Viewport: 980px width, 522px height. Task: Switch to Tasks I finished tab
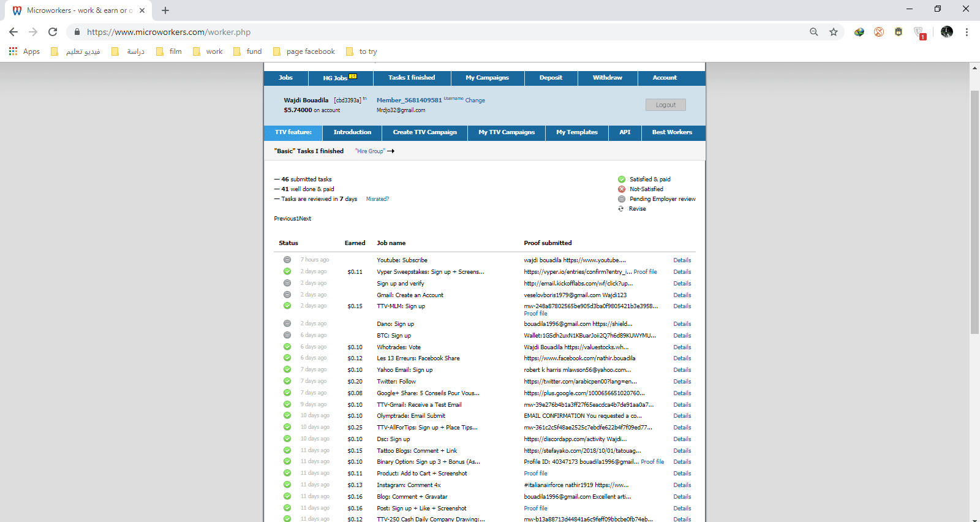412,78
